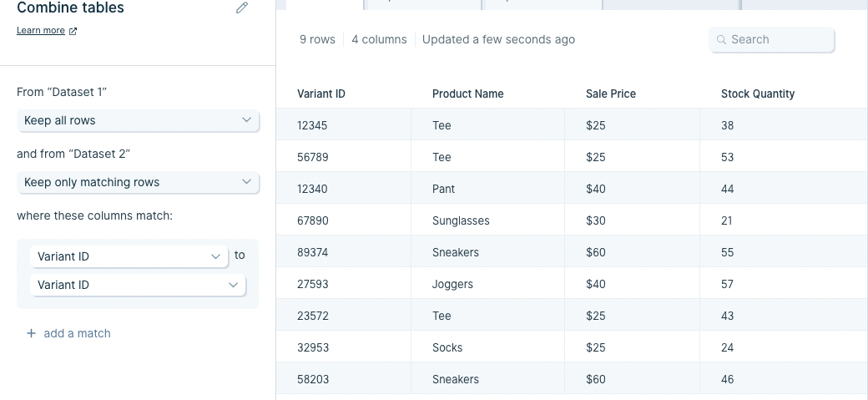The width and height of the screenshot is (868, 400).
Task: Click the Socks product name cell
Action: coord(487,347)
